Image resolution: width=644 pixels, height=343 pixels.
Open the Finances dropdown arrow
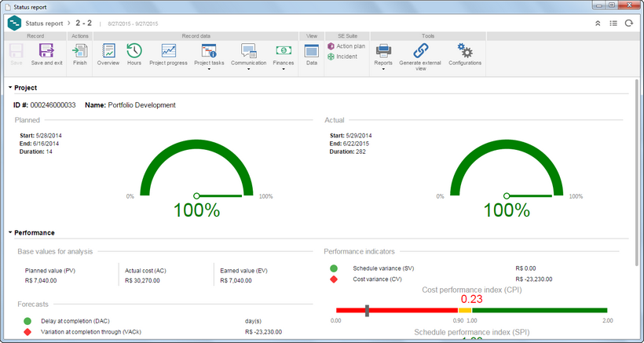[x=284, y=69]
